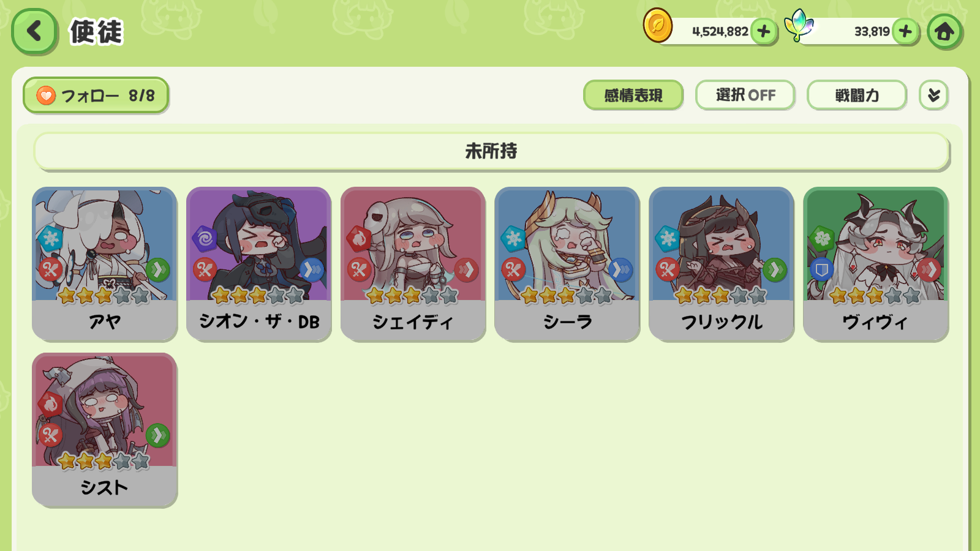Click the gold coin currency icon
980x551 pixels.
tap(657, 26)
